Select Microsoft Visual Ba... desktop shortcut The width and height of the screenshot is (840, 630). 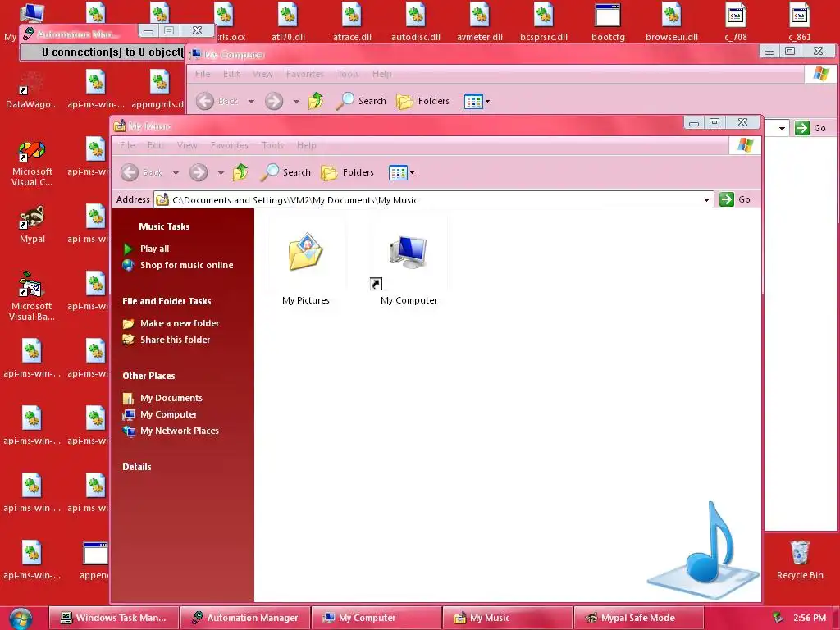32,296
